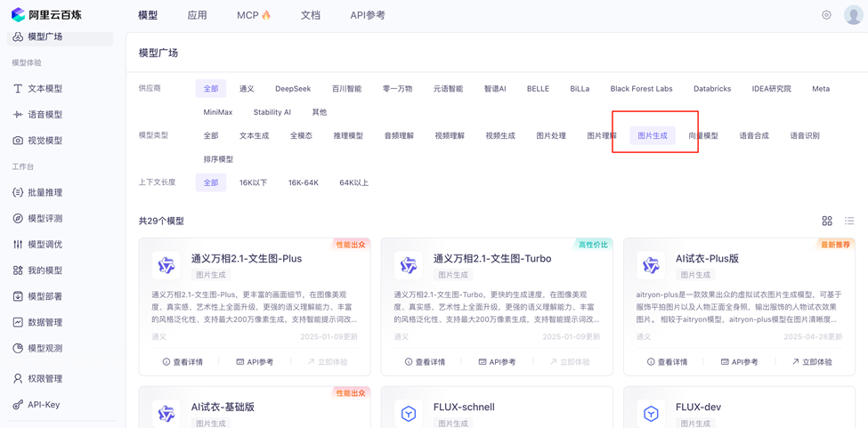Viewport: 868px width, 428px height.
Task: Click the 权限管理 person icon
Action: point(18,379)
